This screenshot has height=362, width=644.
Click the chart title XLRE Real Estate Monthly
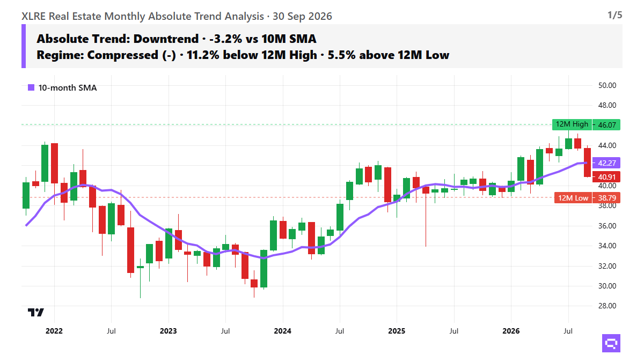coord(177,16)
